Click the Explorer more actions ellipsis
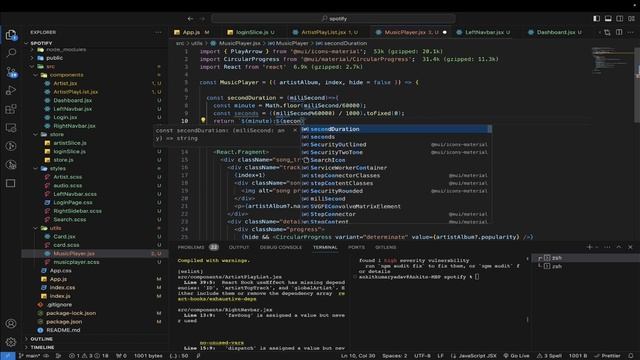The height and width of the screenshot is (360, 640). click(158, 32)
